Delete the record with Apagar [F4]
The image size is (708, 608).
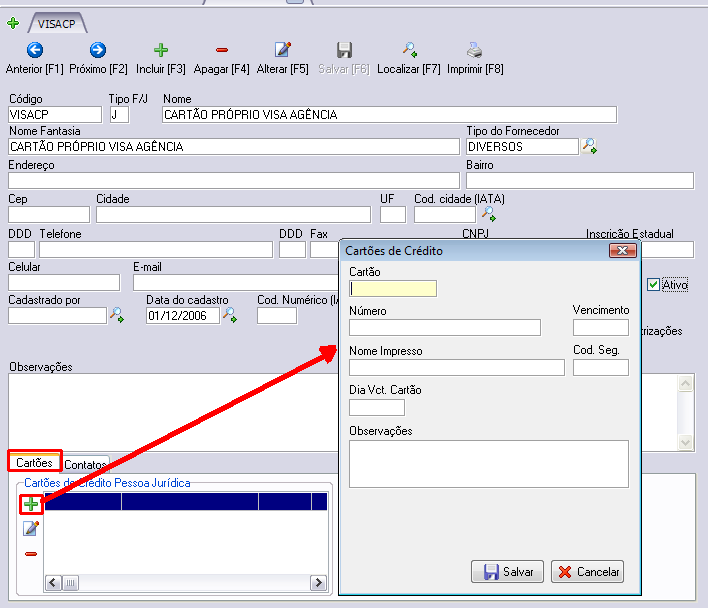coord(221,58)
